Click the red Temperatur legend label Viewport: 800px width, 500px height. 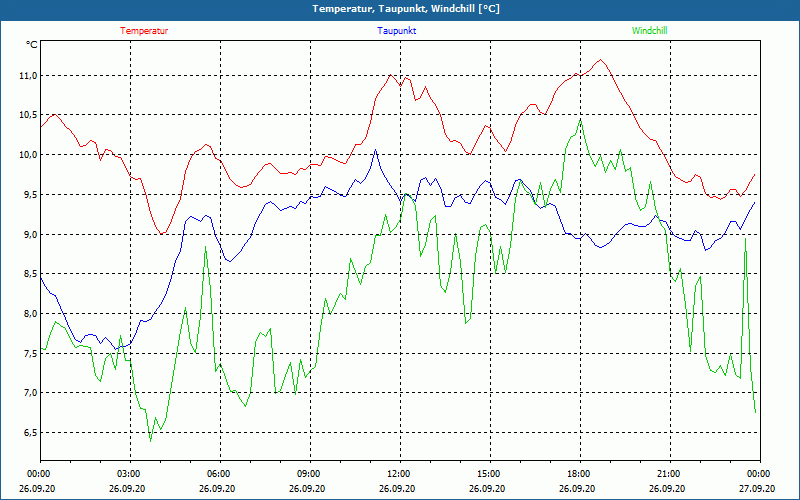[144, 31]
